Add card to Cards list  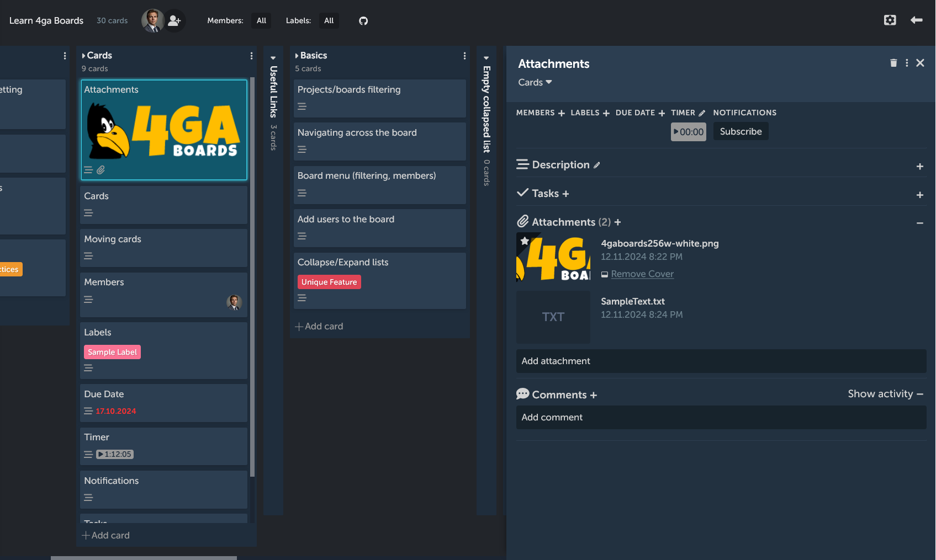pos(106,535)
